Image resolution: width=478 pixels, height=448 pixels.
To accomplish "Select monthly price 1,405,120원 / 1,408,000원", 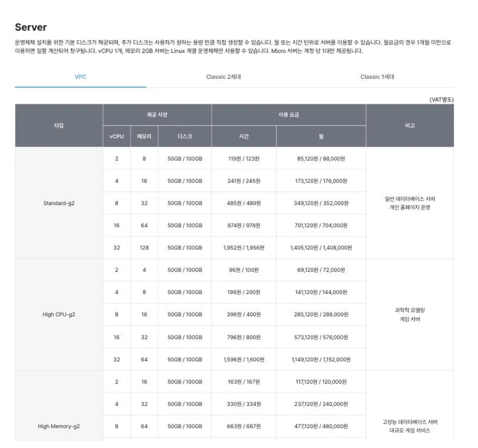I will [321, 248].
